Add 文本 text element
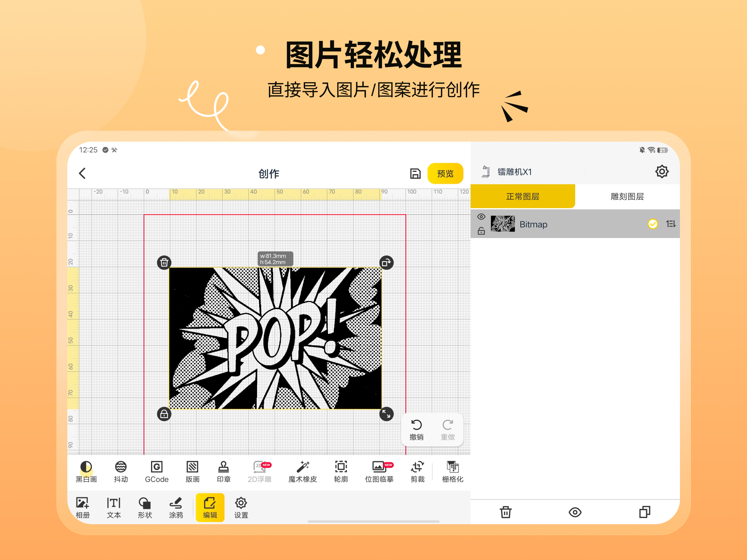The width and height of the screenshot is (747, 560). click(x=114, y=508)
